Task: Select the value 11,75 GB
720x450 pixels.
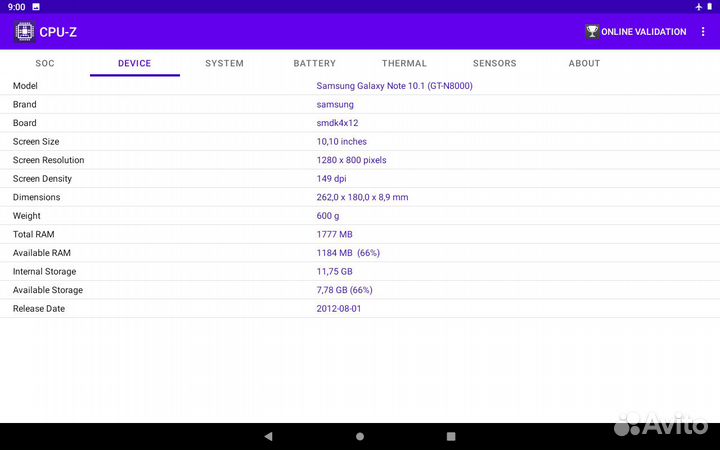Action: tap(335, 272)
